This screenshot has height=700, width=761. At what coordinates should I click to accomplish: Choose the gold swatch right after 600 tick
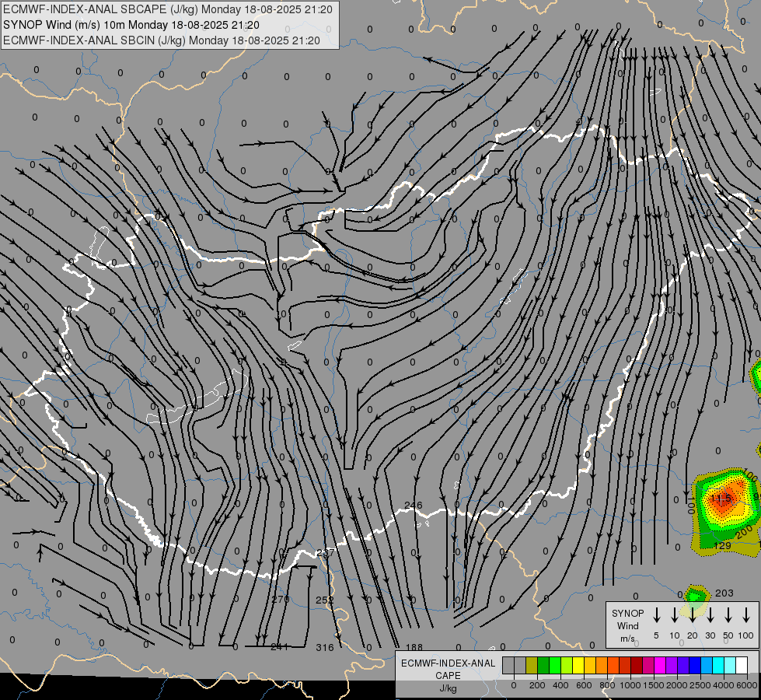[x=590, y=665]
